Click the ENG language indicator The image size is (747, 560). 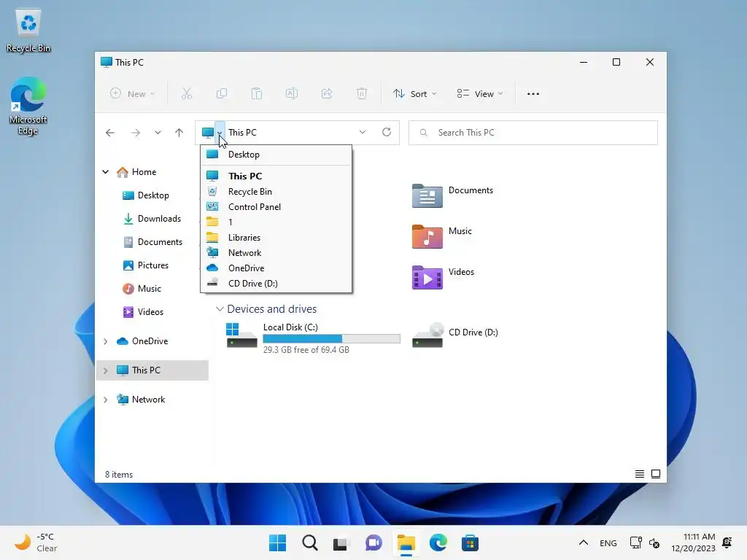click(608, 542)
